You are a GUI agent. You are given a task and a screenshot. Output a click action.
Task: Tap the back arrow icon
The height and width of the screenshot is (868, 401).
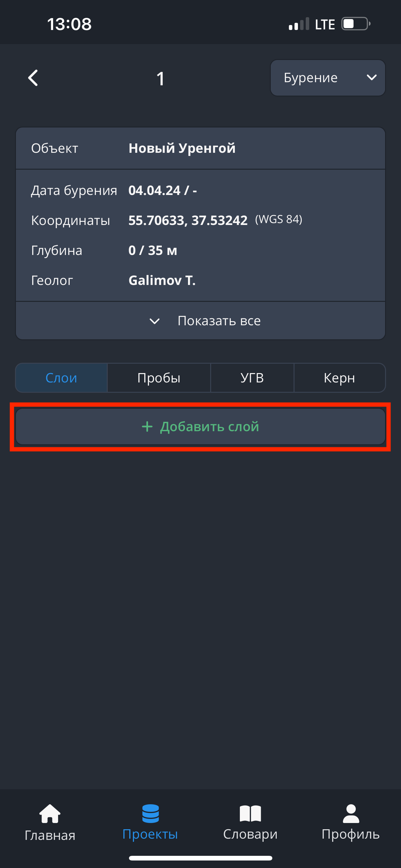pos(33,78)
